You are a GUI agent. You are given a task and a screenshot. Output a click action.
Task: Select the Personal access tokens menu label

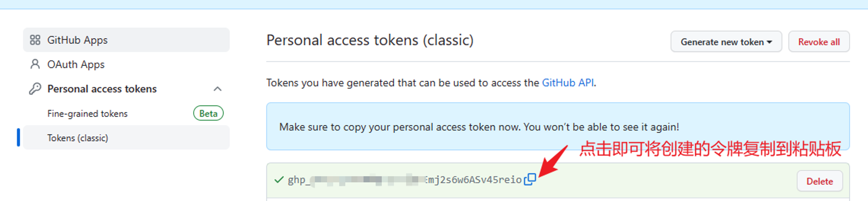[x=102, y=89]
